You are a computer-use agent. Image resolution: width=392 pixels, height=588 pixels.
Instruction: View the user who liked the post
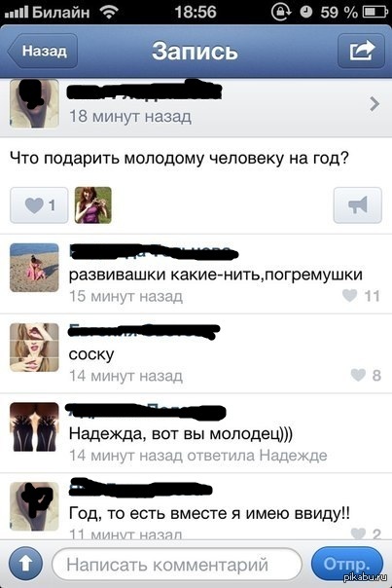tap(93, 205)
